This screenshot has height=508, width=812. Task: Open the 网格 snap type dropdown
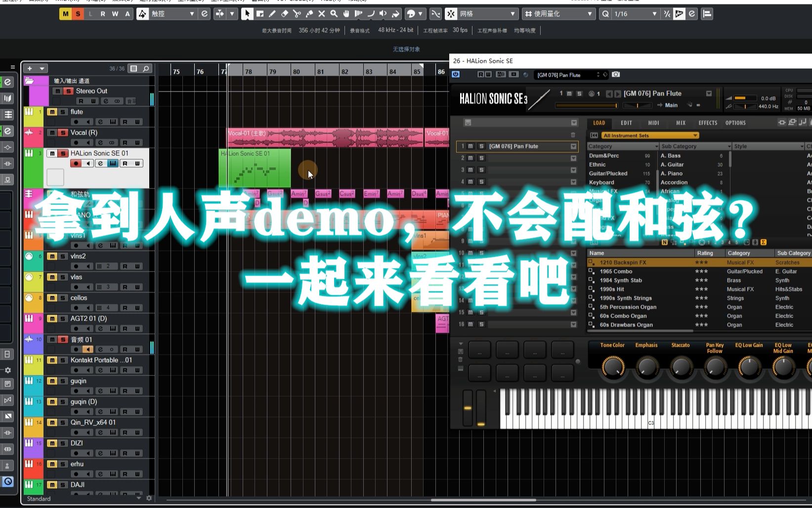[x=513, y=14]
